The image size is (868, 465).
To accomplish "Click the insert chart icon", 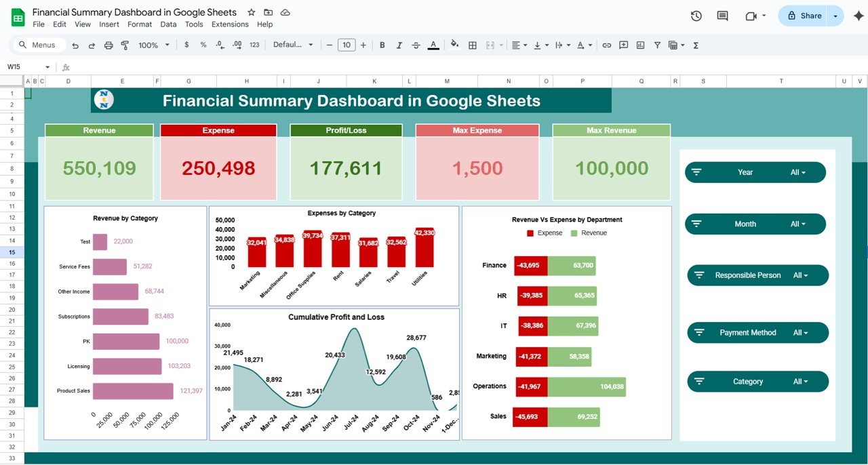I will (640, 45).
